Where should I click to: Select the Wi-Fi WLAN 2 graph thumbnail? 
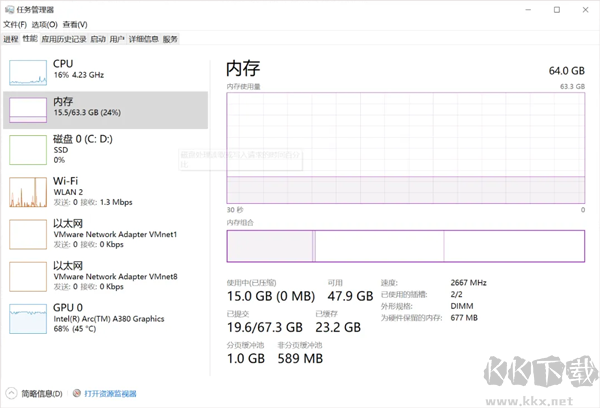pyautogui.click(x=28, y=190)
